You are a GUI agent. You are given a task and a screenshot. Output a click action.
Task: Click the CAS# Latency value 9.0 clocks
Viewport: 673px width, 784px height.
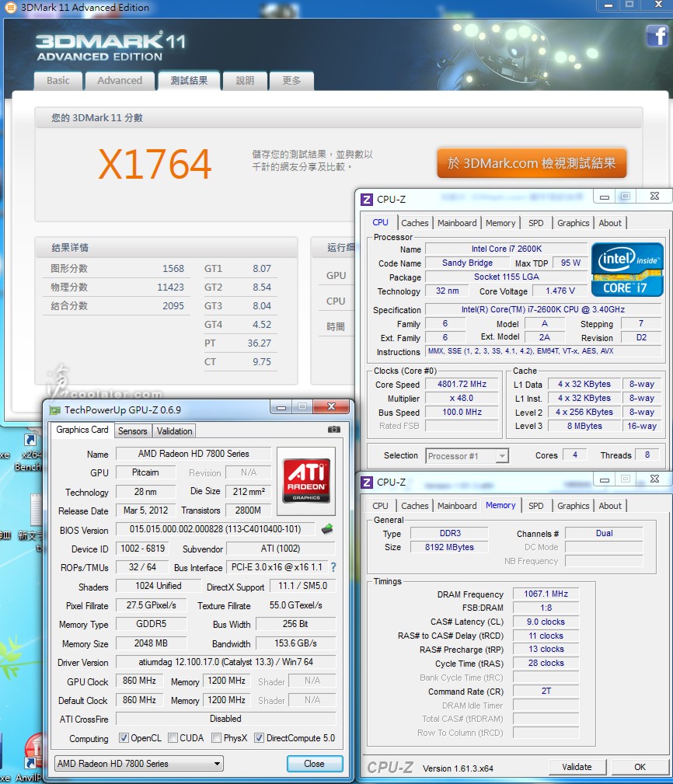tap(546, 622)
